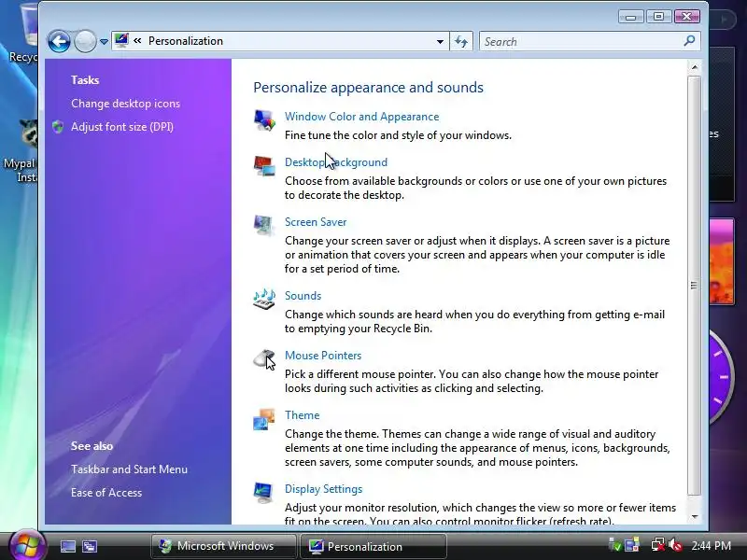Refresh the Personalization address bar

461,41
